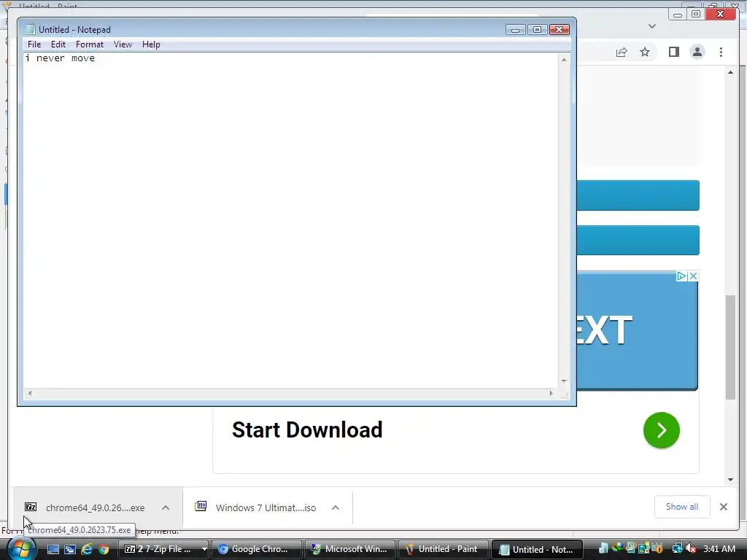
Task: Click the lower blue page button
Action: click(x=638, y=240)
